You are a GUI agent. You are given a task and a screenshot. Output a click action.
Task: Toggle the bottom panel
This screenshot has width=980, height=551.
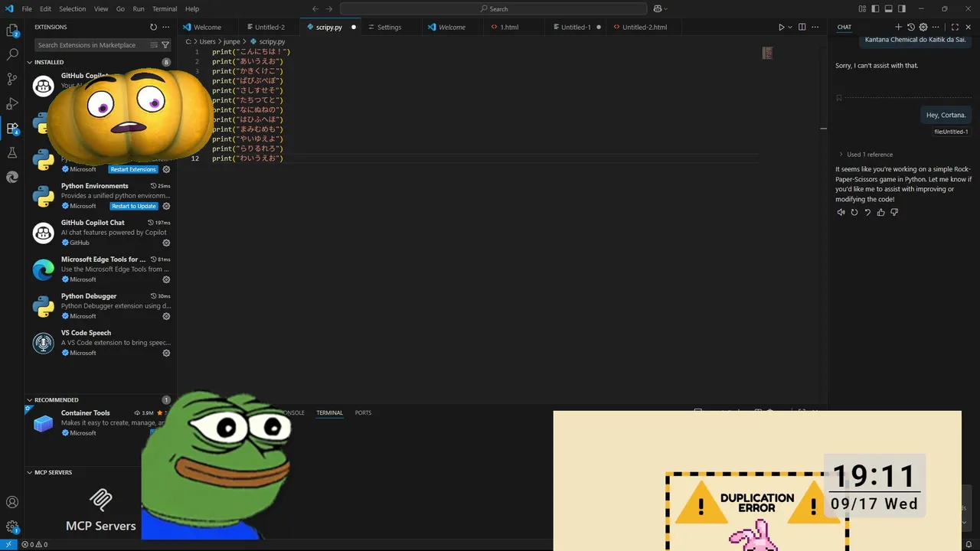(889, 8)
